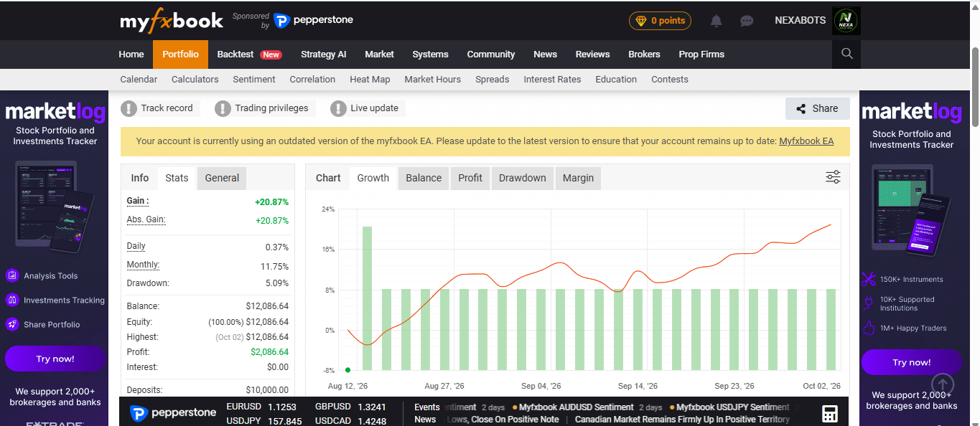Click the EURUSD 1.1253 ticker quote

(261, 407)
